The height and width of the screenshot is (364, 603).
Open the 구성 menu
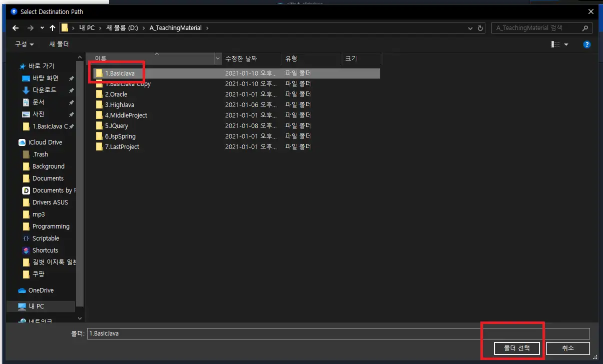click(x=24, y=44)
